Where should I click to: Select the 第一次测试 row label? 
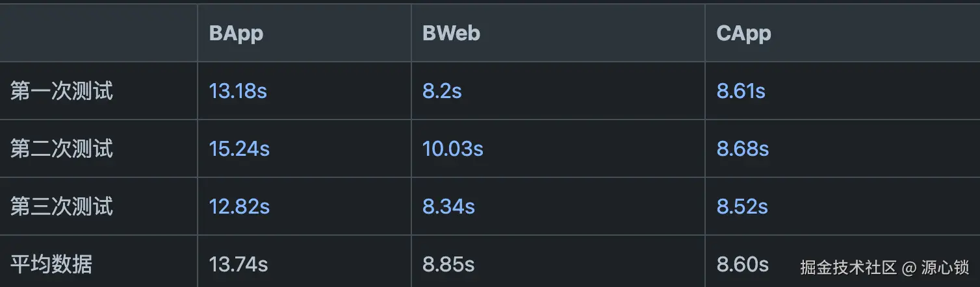(62, 91)
